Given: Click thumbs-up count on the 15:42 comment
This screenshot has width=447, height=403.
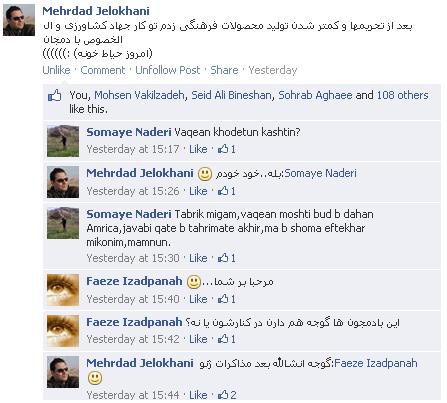Looking at the screenshot, I should (x=227, y=339).
